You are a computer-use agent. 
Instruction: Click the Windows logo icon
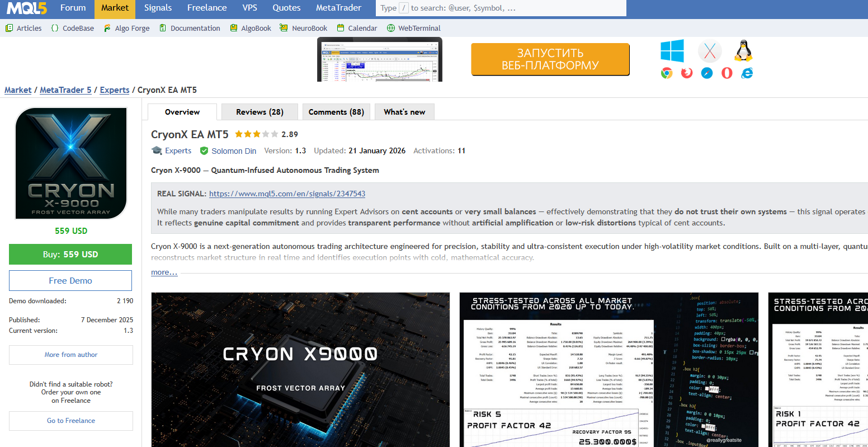coord(672,51)
